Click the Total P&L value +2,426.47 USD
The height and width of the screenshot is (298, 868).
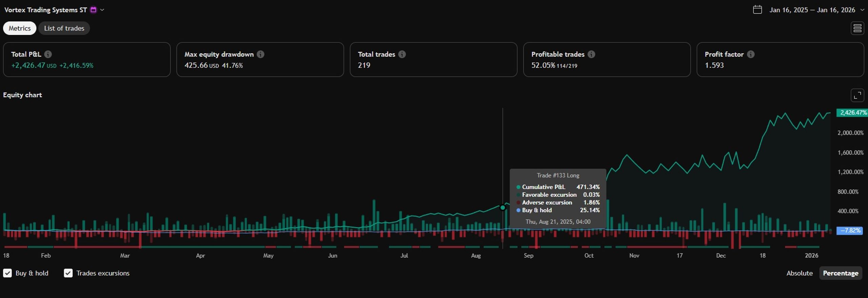point(34,65)
